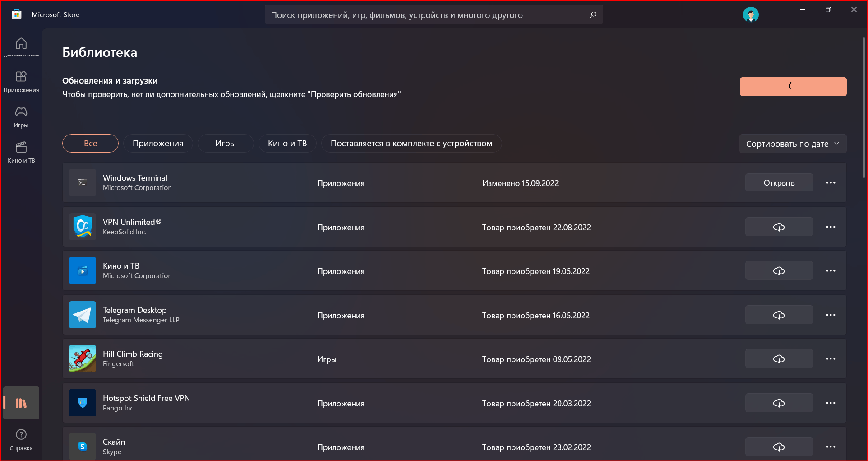Expand the Сортировать по дате dropdown
This screenshot has width=868, height=461.
pyautogui.click(x=793, y=144)
